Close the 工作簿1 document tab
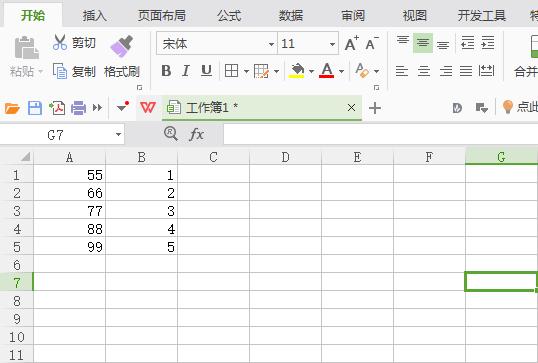538x363 pixels. click(351, 108)
